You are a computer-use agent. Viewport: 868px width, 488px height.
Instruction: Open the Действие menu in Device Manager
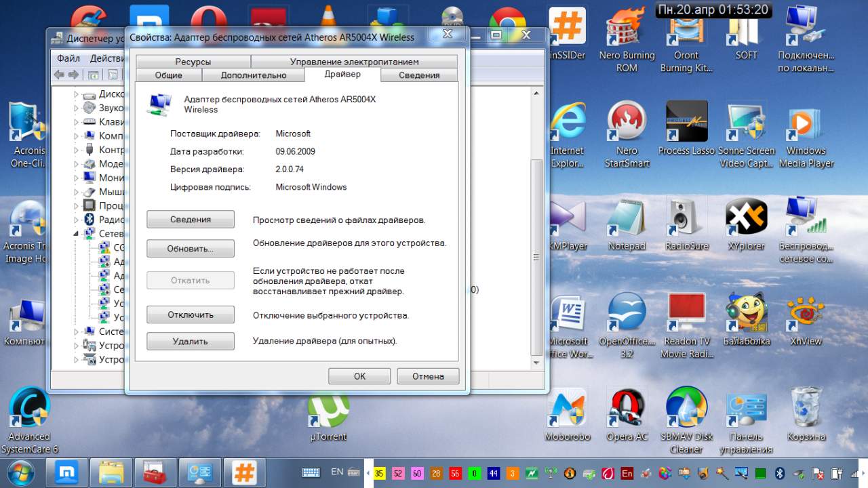[106, 58]
